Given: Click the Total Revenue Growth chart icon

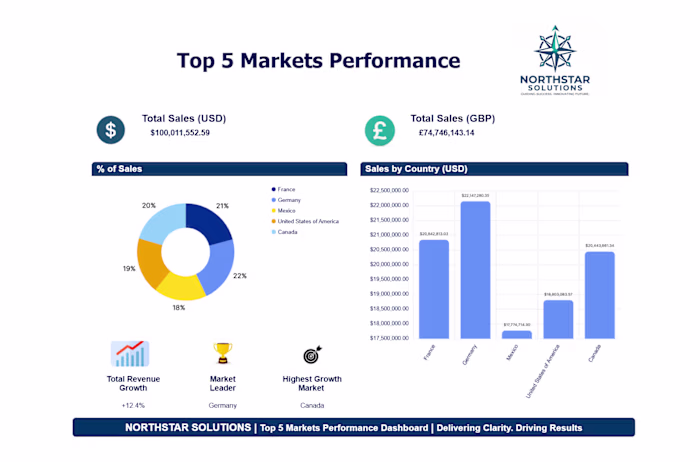Looking at the screenshot, I should [130, 354].
